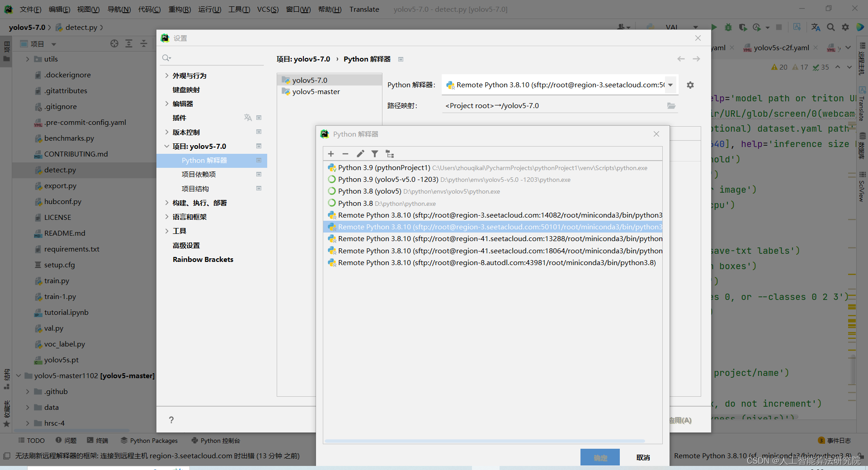Navigate forward arrow in Settings dialog
Viewport: 868px width, 470px height.
pos(697,59)
